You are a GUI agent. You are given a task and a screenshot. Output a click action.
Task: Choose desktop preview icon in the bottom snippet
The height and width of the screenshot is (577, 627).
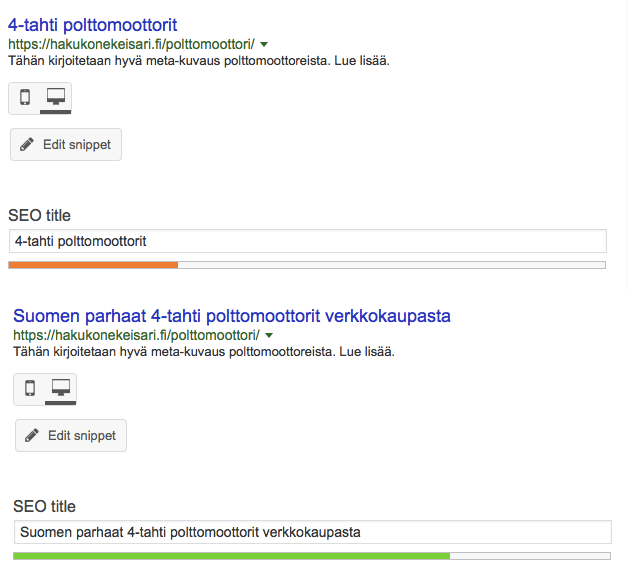61,389
